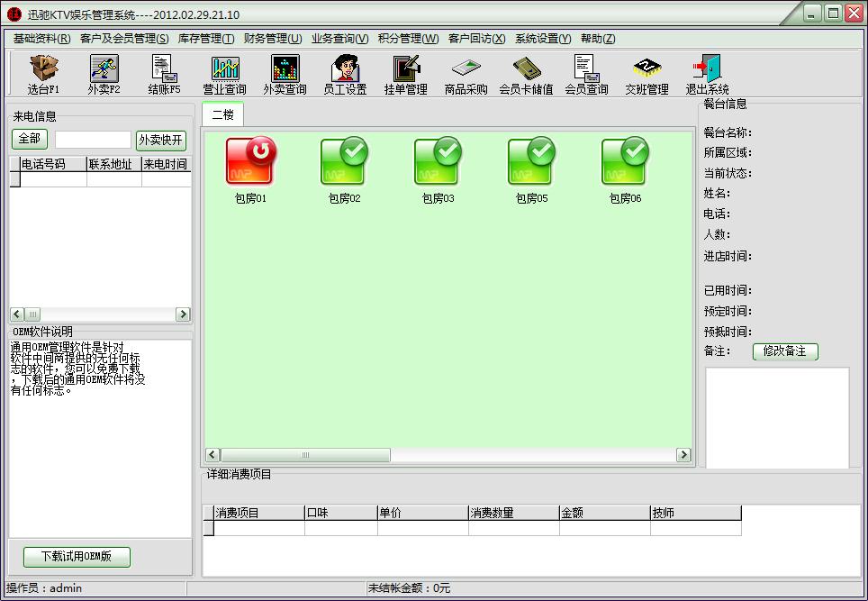The image size is (868, 601).
Task: Focus the caller info search field
Action: tap(93, 140)
